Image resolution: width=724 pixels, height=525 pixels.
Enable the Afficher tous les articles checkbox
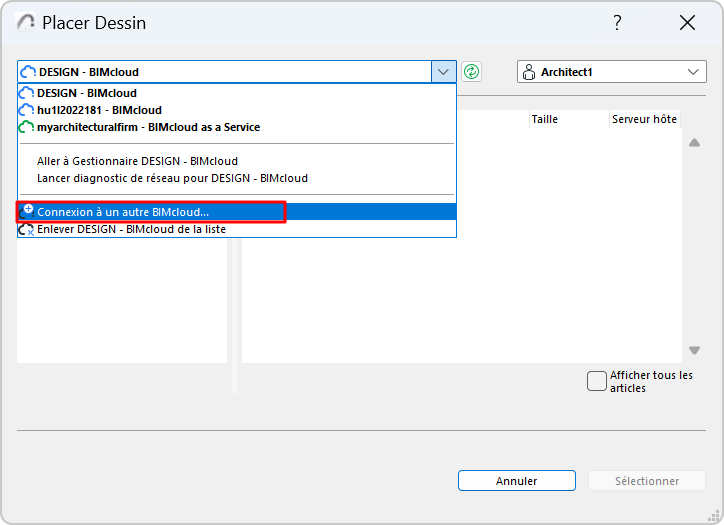(x=597, y=381)
